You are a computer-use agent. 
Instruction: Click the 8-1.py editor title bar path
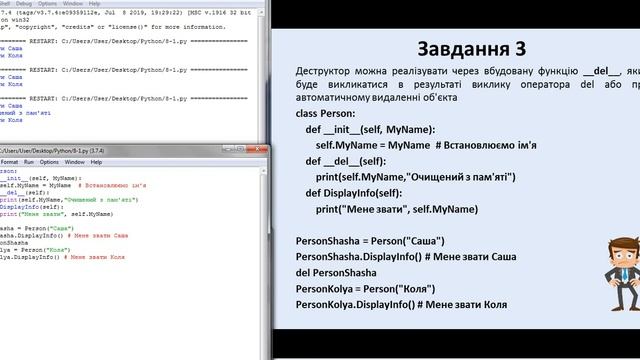coord(52,151)
